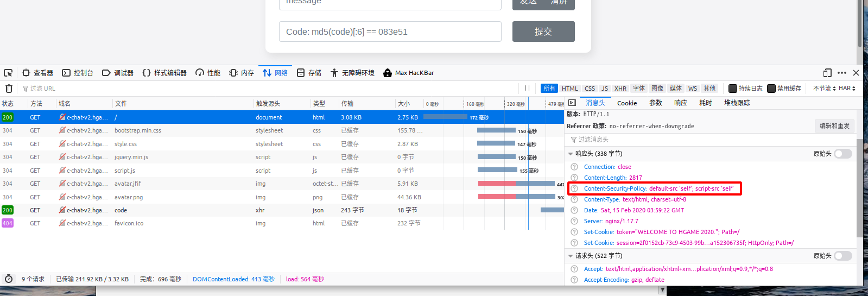Activate the element picker tool
The image size is (868, 296).
pyautogui.click(x=8, y=73)
